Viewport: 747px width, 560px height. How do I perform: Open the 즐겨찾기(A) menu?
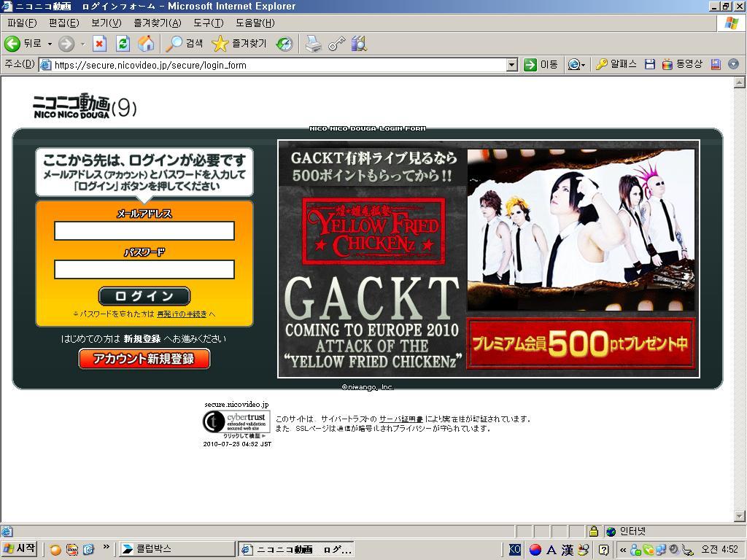tap(158, 23)
